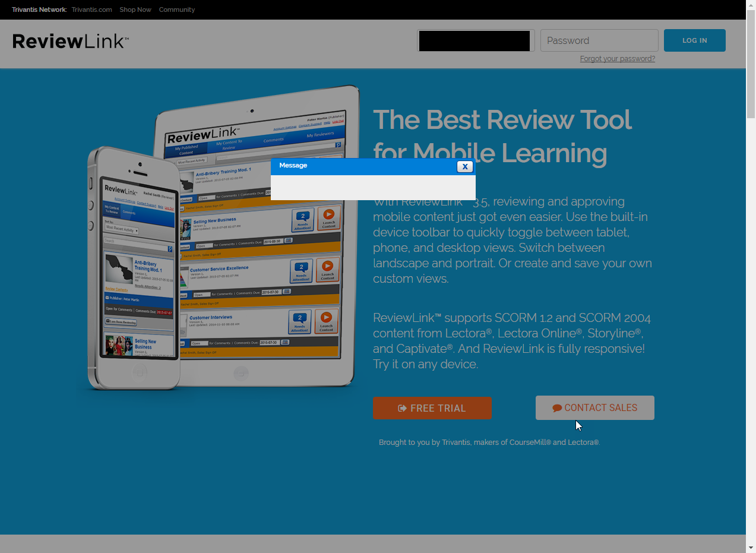The height and width of the screenshot is (553, 756).
Task: Click the contact sales chat bubble icon
Action: (557, 408)
